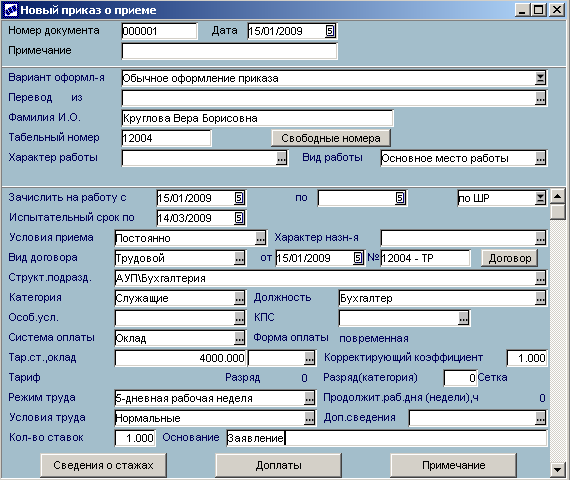This screenshot has width=570, height=480.
Task: Click ellipsis button beside Тар.ст.,оклад second field
Action: coord(309,358)
